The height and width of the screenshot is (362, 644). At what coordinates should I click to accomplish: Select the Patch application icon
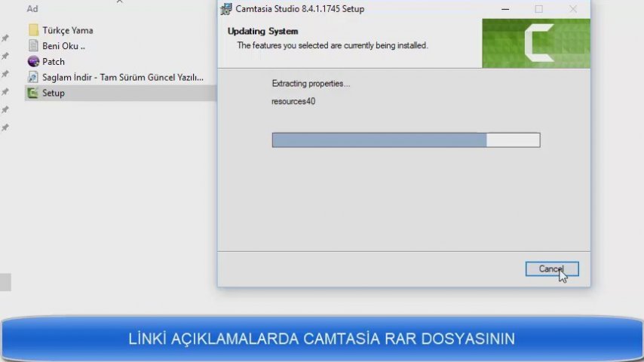tap(33, 61)
